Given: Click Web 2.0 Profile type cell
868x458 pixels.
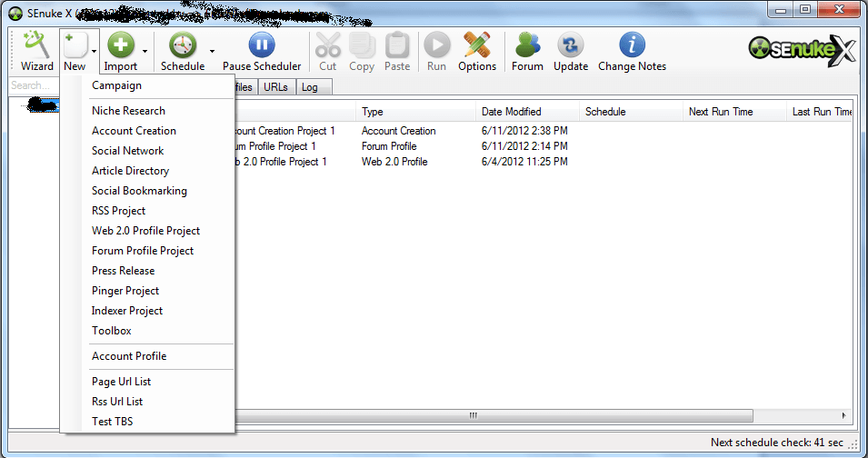Looking at the screenshot, I should (394, 162).
